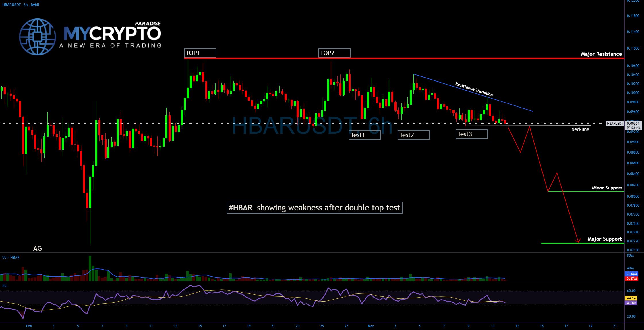The image size is (644, 330).
Task: Click the 0.08000 price axis label
Action: click(633, 197)
